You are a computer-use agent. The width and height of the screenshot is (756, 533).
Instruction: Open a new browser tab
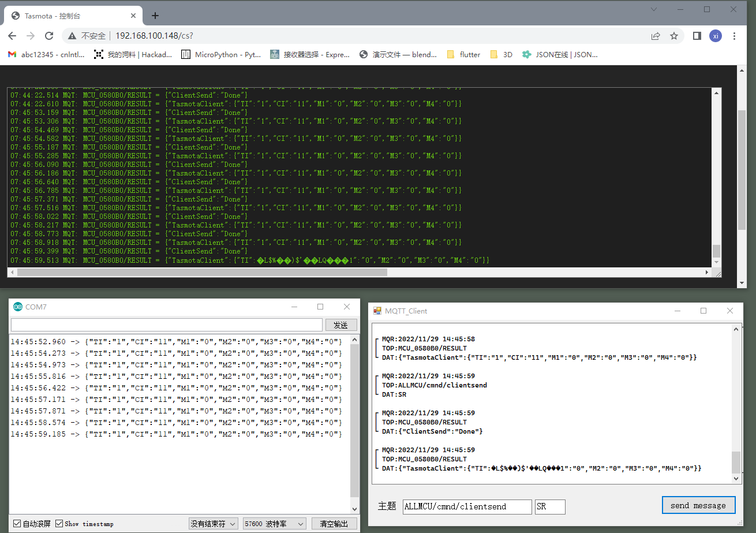pos(154,16)
